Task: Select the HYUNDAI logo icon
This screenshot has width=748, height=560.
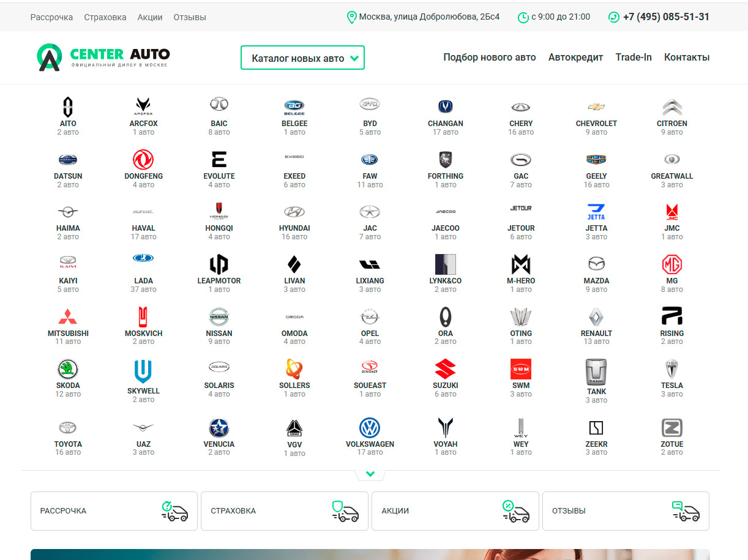Action: [x=294, y=212]
